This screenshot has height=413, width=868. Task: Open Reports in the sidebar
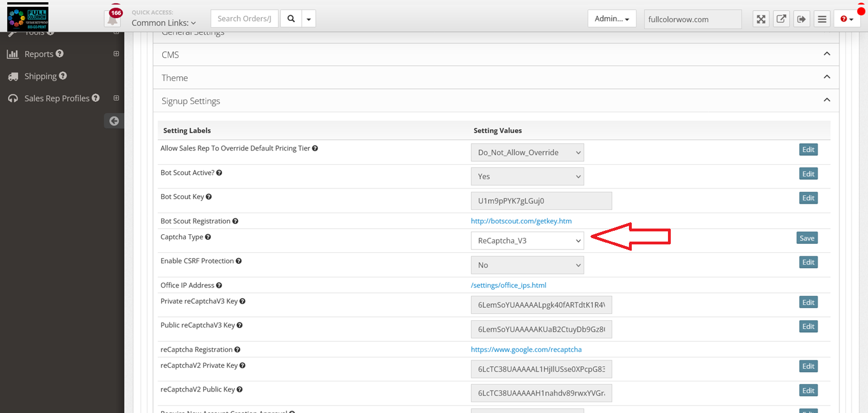pos(38,54)
